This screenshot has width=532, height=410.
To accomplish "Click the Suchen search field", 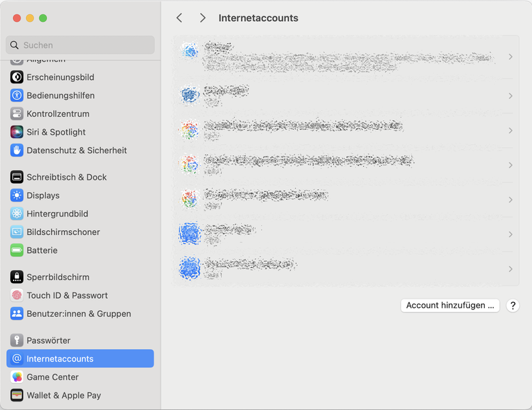I will (81, 45).
